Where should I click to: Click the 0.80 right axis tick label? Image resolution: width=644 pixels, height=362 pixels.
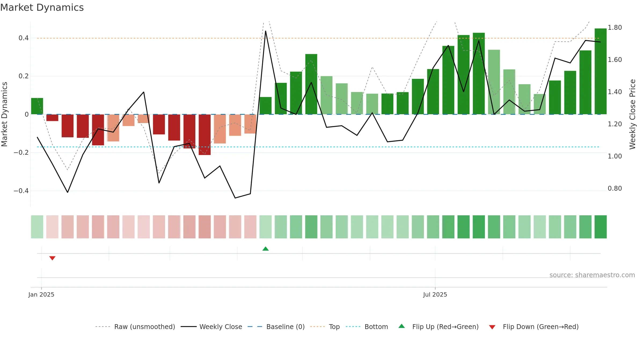[x=615, y=189]
